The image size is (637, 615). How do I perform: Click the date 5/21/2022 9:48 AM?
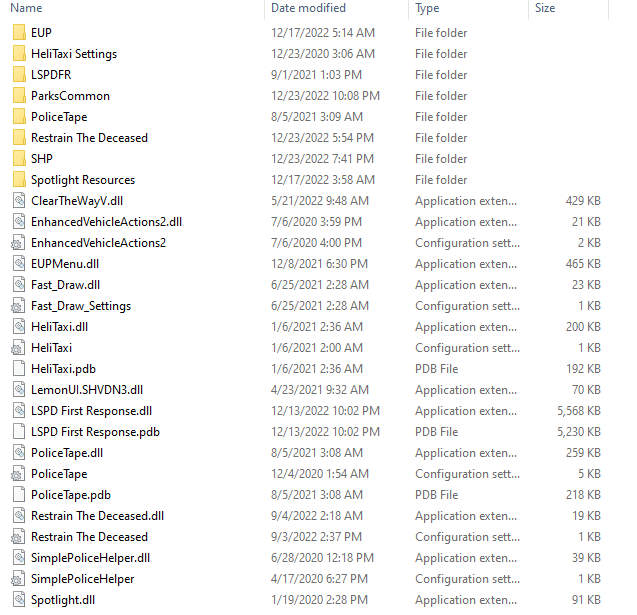pos(320,201)
